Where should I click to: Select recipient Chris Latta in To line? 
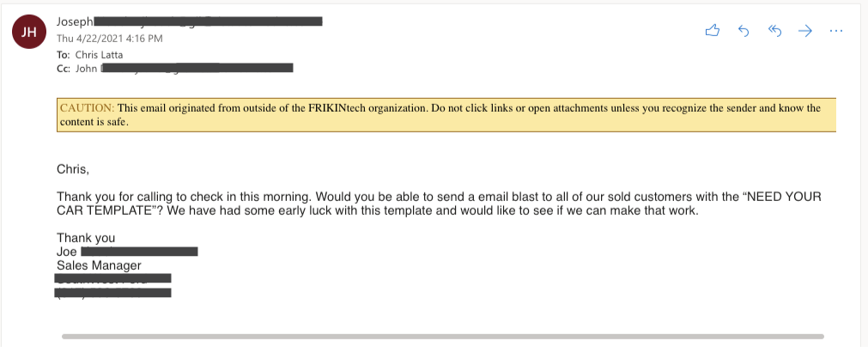click(x=99, y=55)
